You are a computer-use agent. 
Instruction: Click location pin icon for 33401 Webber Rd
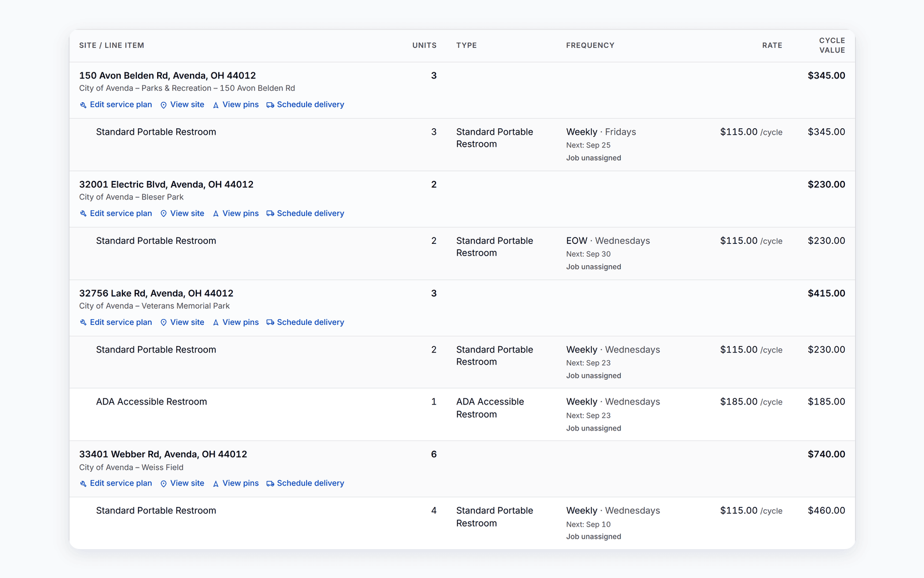(x=163, y=484)
